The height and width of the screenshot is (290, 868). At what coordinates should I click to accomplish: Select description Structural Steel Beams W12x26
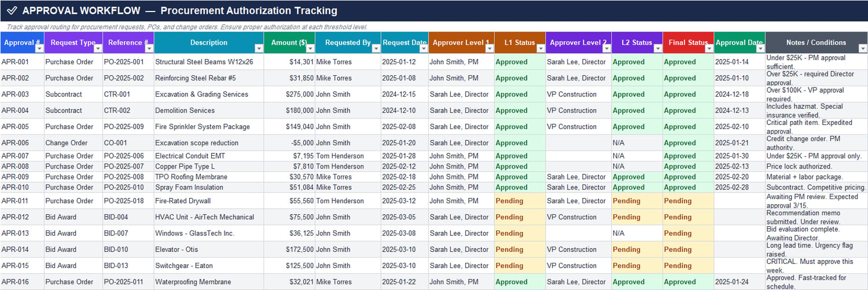tap(208, 62)
